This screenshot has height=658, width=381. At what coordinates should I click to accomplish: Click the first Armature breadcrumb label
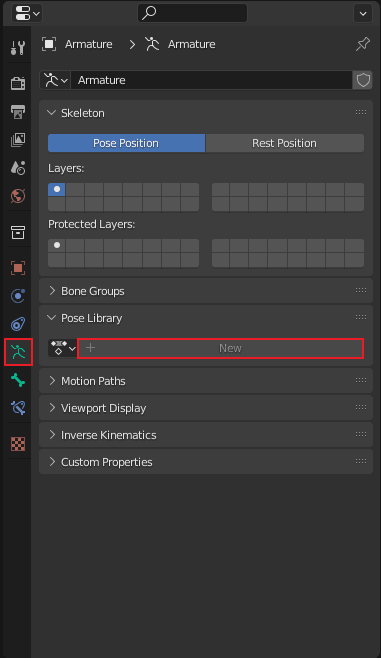pyautogui.click(x=89, y=44)
